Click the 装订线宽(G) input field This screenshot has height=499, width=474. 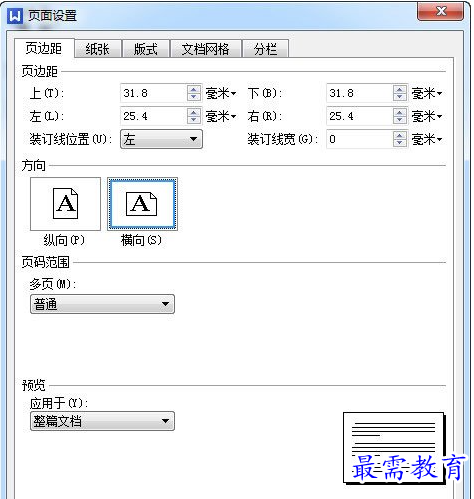(x=360, y=139)
